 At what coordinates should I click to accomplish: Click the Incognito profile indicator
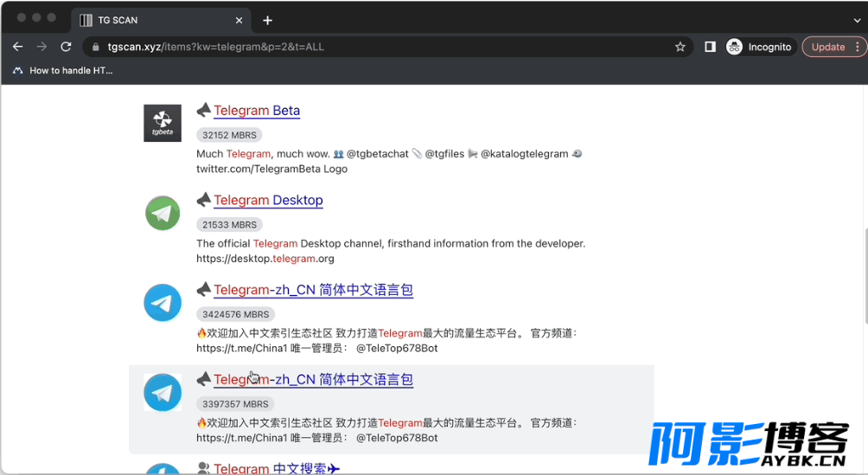click(760, 47)
